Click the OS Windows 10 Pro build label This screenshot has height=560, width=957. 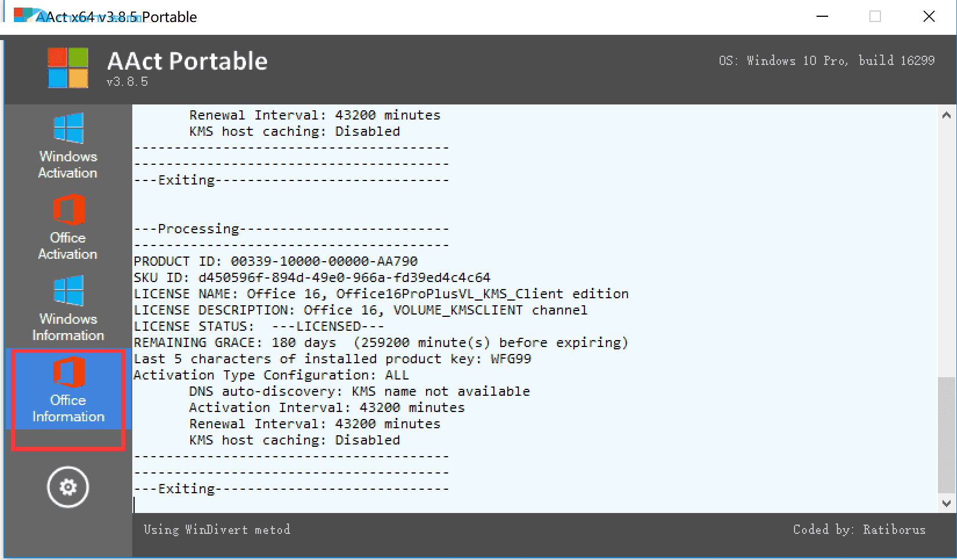(x=826, y=60)
